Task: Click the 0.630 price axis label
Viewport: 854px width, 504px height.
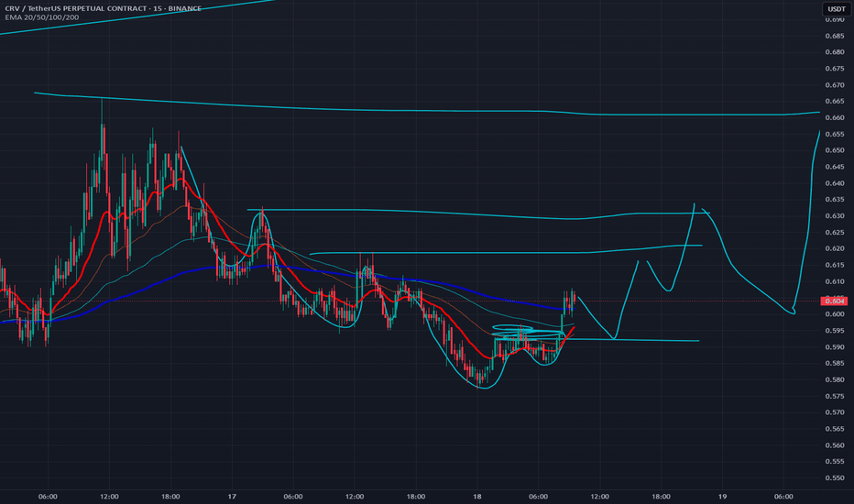Action: point(835,215)
